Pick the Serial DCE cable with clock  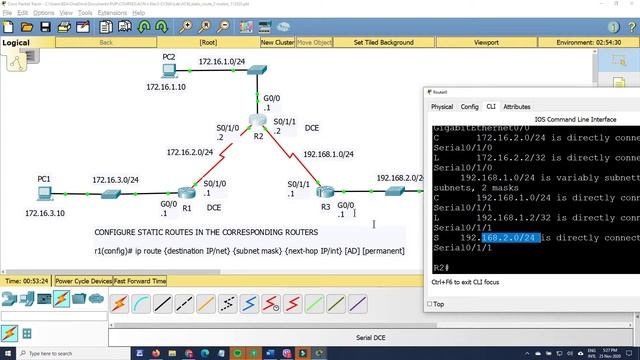(271, 304)
